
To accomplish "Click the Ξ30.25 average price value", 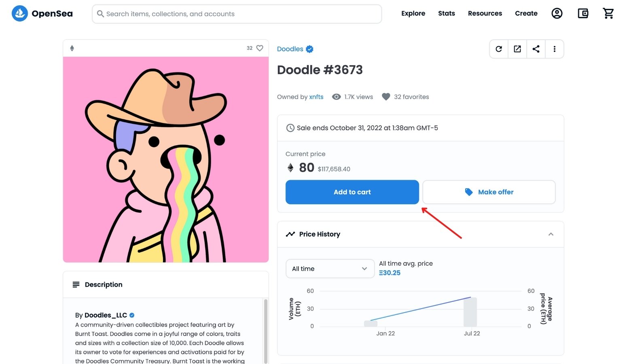I will pyautogui.click(x=390, y=273).
